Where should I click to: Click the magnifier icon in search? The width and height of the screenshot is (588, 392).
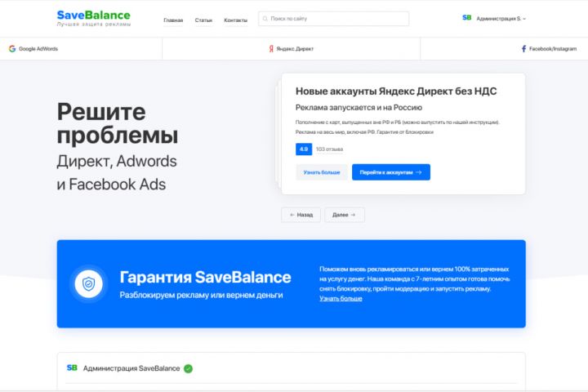[265, 19]
